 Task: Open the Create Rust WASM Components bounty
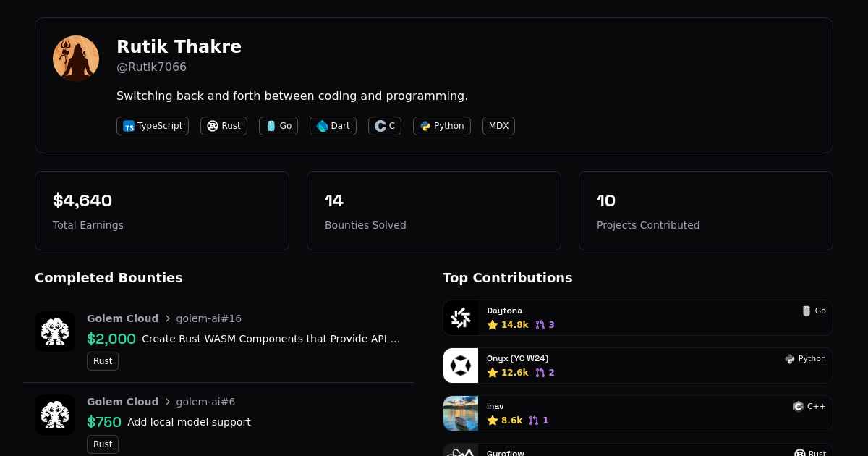(x=271, y=339)
